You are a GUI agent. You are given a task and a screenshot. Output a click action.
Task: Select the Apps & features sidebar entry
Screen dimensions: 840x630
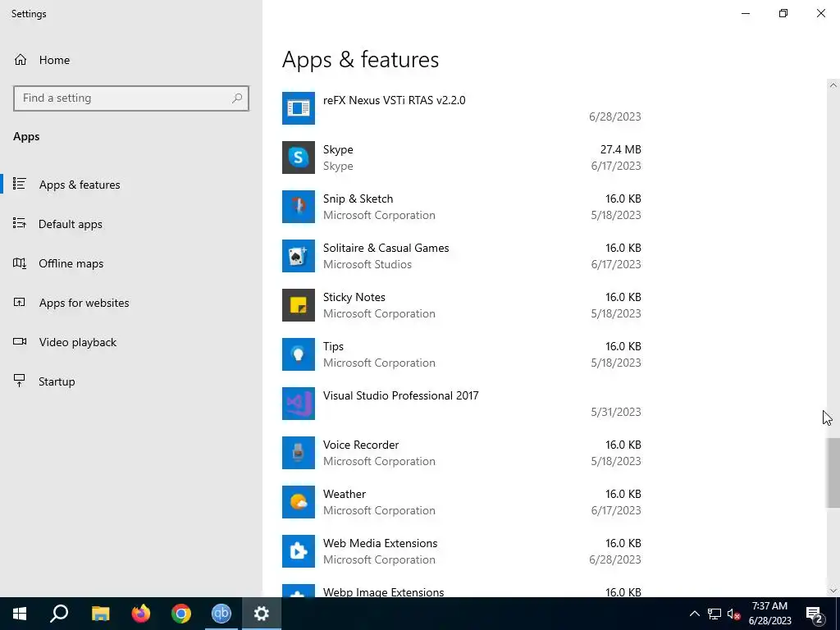coord(80,185)
